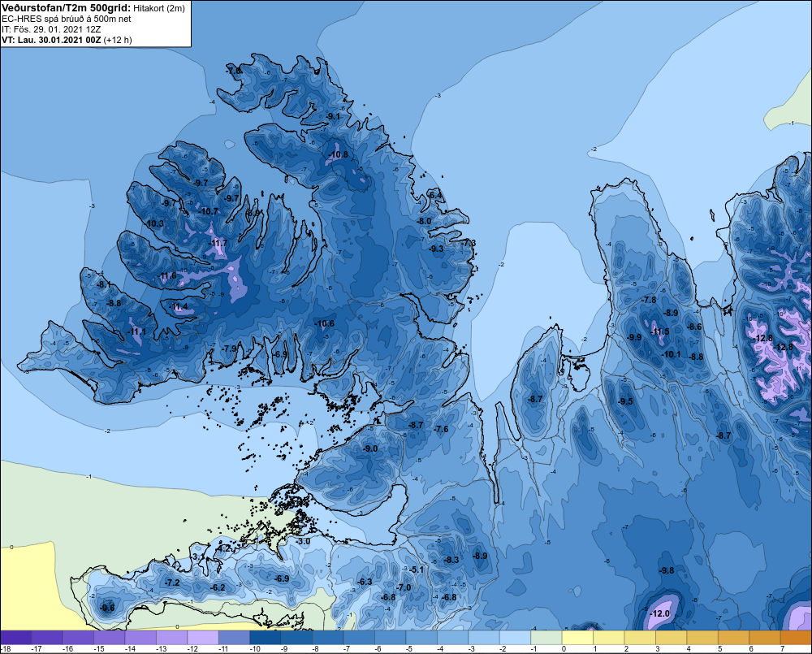The height and width of the screenshot is (654, 812).
Task: Click the -7.9 temperature label
Action: click(x=230, y=349)
